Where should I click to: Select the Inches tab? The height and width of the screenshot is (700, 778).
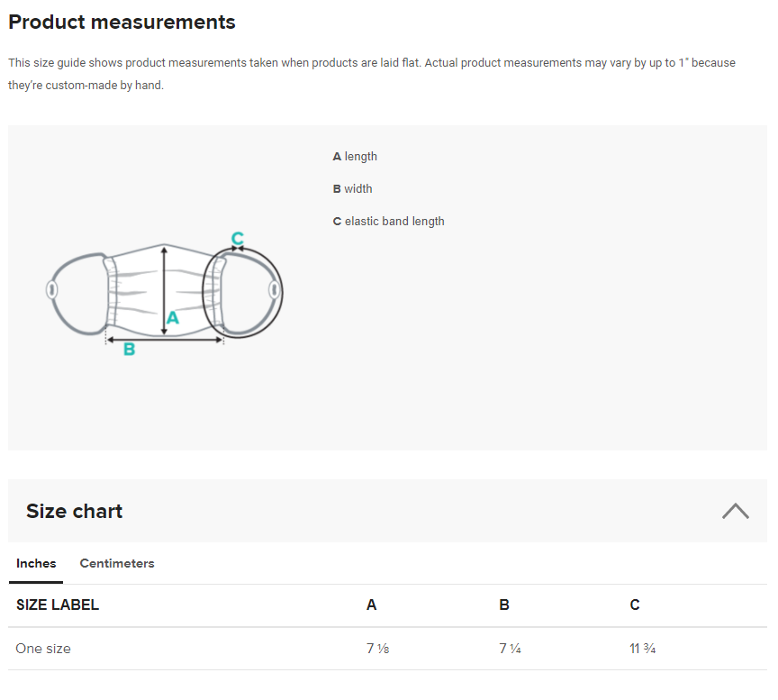coord(36,563)
